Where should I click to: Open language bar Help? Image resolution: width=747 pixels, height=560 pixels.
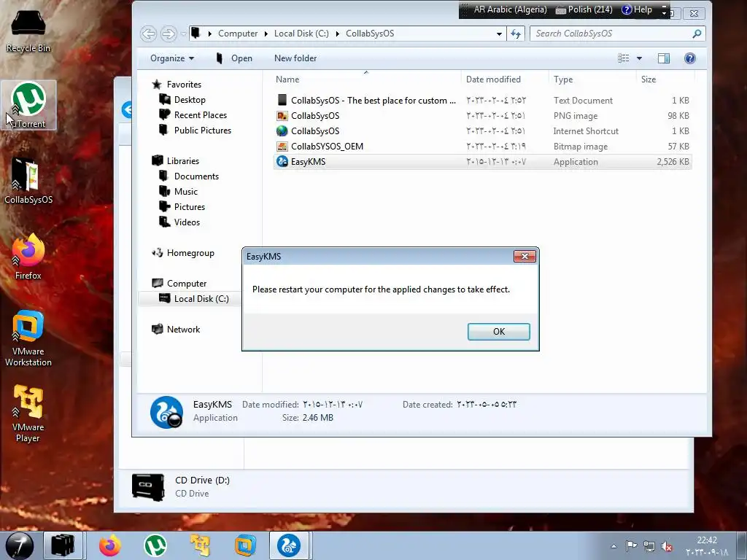point(637,9)
